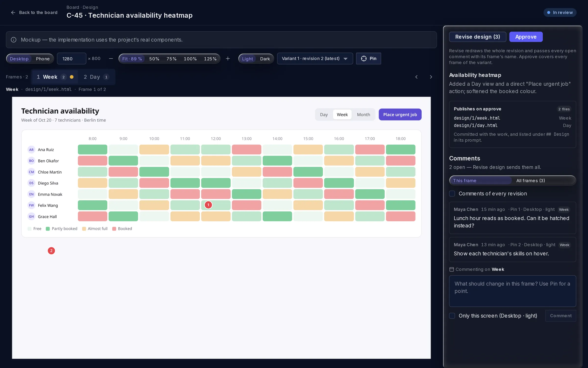This screenshot has width=588, height=368.
Task: Click the info icon in mockup banner
Action: click(x=14, y=40)
